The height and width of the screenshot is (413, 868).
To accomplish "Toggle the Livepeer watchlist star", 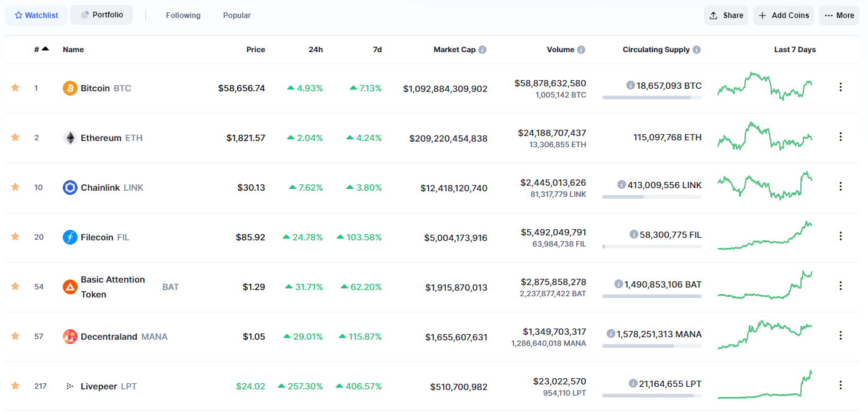I will click(16, 386).
